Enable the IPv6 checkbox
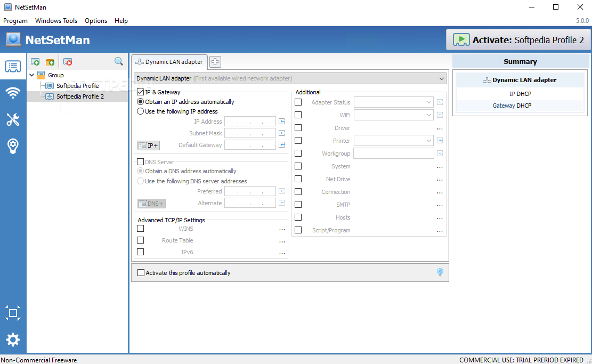592x364 pixels. (x=141, y=252)
